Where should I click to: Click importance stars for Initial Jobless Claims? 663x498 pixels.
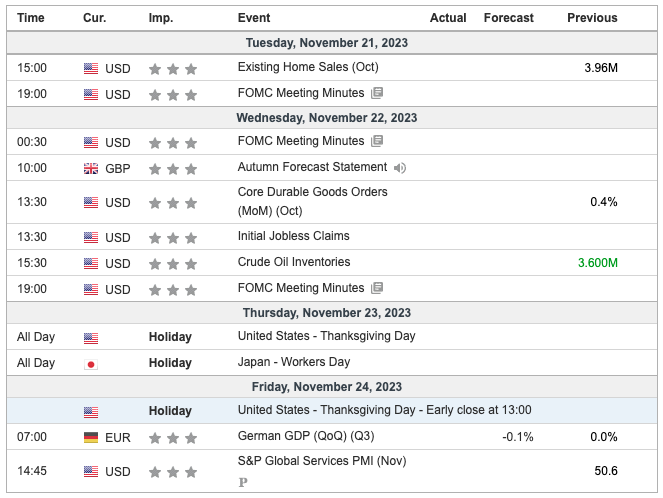173,238
